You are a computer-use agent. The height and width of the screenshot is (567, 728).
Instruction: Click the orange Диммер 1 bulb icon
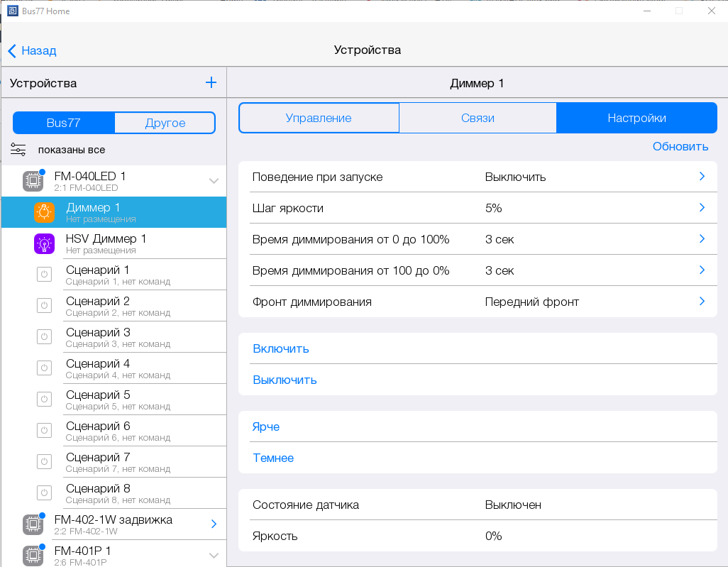(x=44, y=212)
